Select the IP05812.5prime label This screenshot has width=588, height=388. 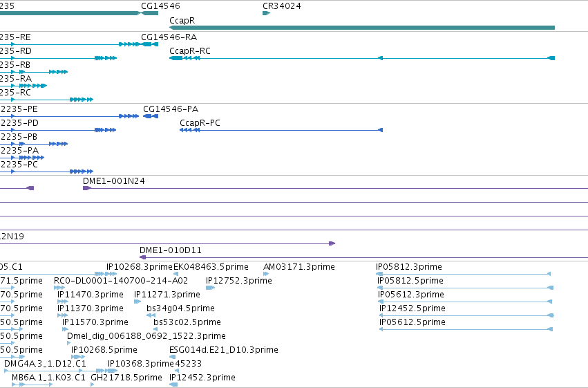pyautogui.click(x=410, y=281)
